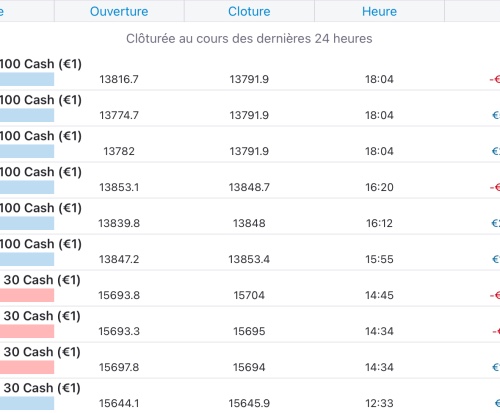Click closing price 13848.7

click(249, 187)
